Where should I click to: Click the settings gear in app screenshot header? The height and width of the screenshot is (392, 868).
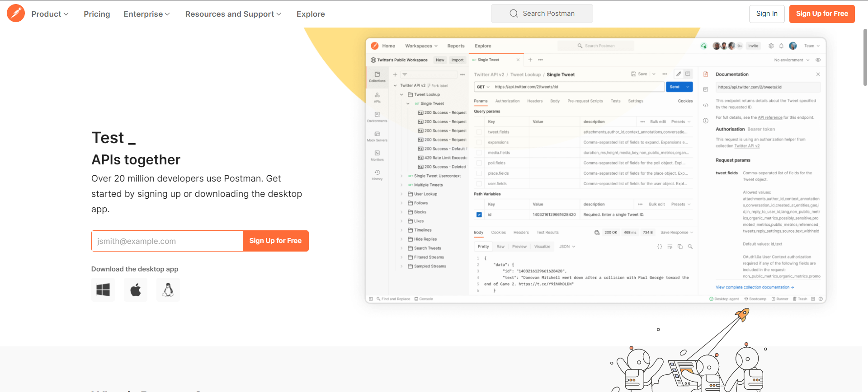(771, 46)
